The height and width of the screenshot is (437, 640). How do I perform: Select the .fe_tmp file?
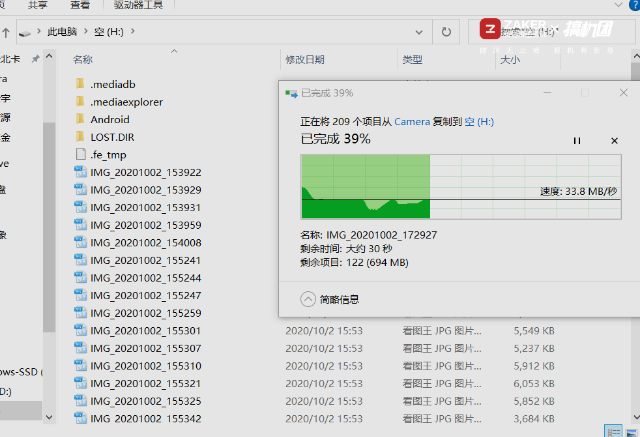pyautogui.click(x=101, y=155)
